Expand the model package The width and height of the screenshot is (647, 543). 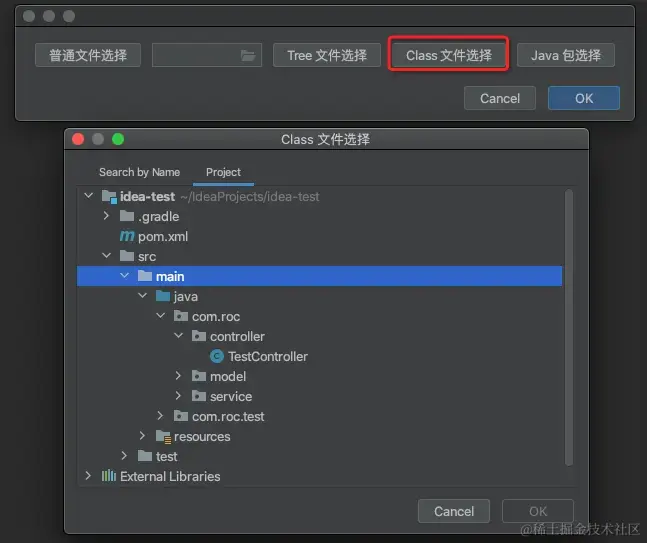[x=178, y=375]
